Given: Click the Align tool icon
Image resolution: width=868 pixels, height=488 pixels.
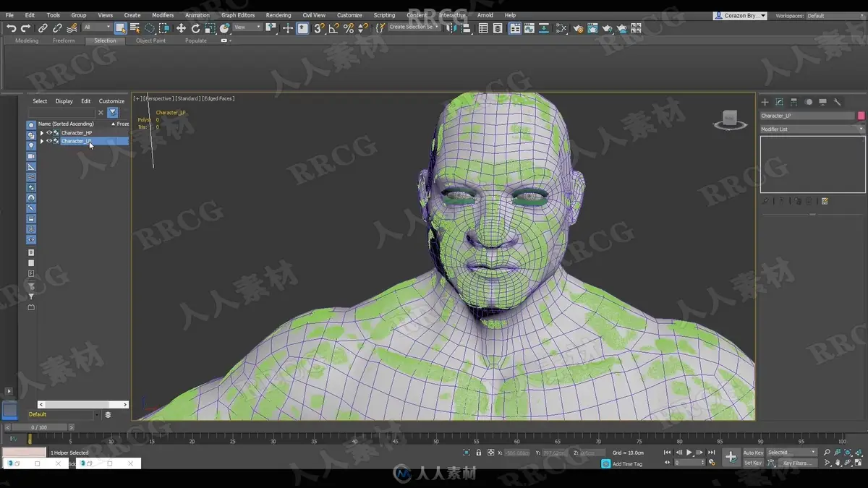Looking at the screenshot, I should pyautogui.click(x=466, y=28).
